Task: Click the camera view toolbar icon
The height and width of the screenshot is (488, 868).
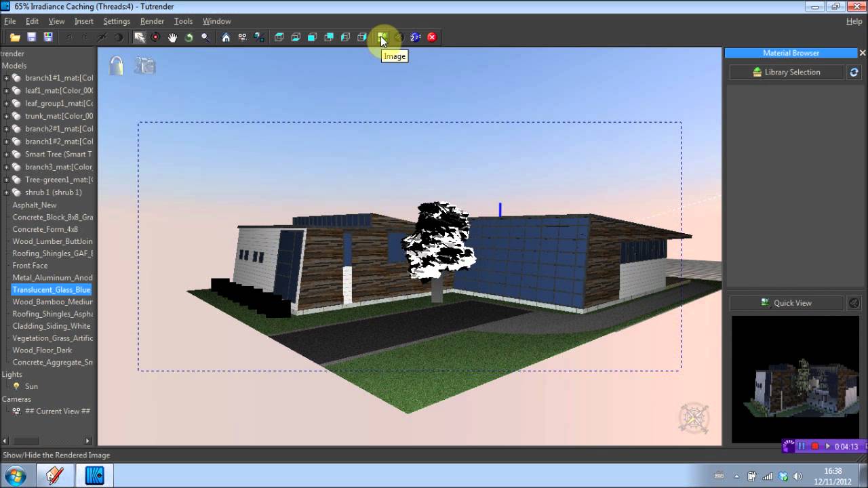Action: pyautogui.click(x=242, y=37)
